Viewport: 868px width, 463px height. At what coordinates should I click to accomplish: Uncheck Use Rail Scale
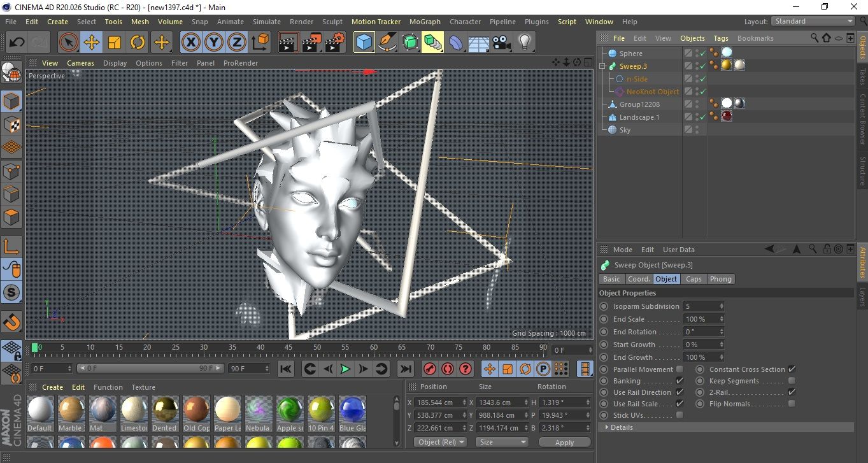pos(679,404)
